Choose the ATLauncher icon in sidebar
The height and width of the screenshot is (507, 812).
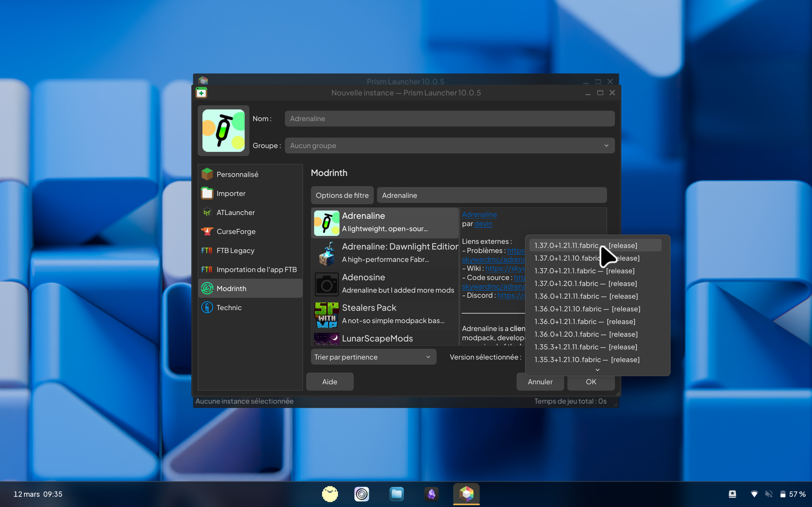point(207,212)
